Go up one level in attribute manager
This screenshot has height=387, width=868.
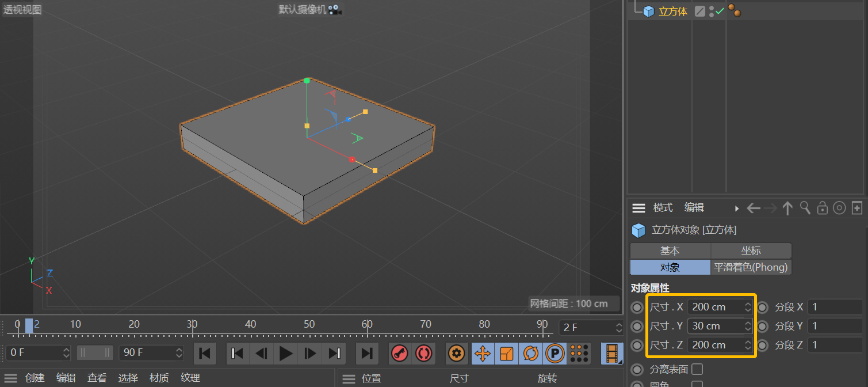click(x=787, y=208)
